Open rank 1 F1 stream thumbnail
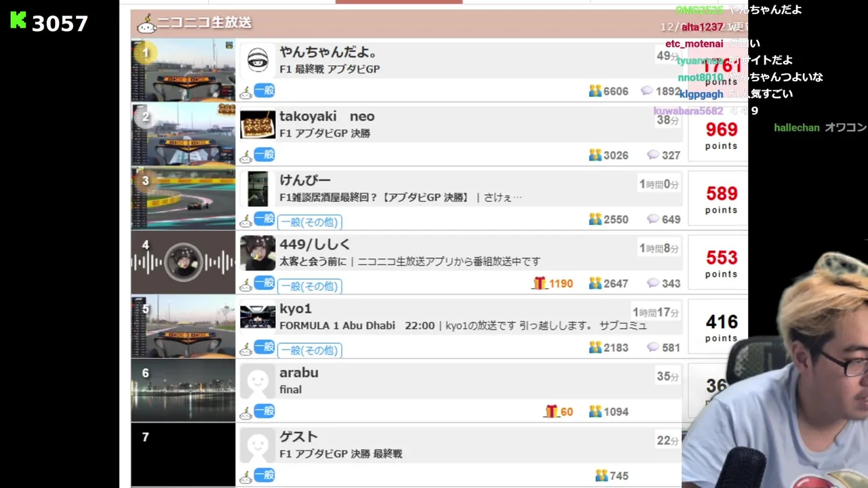Image resolution: width=868 pixels, height=488 pixels. click(x=183, y=70)
